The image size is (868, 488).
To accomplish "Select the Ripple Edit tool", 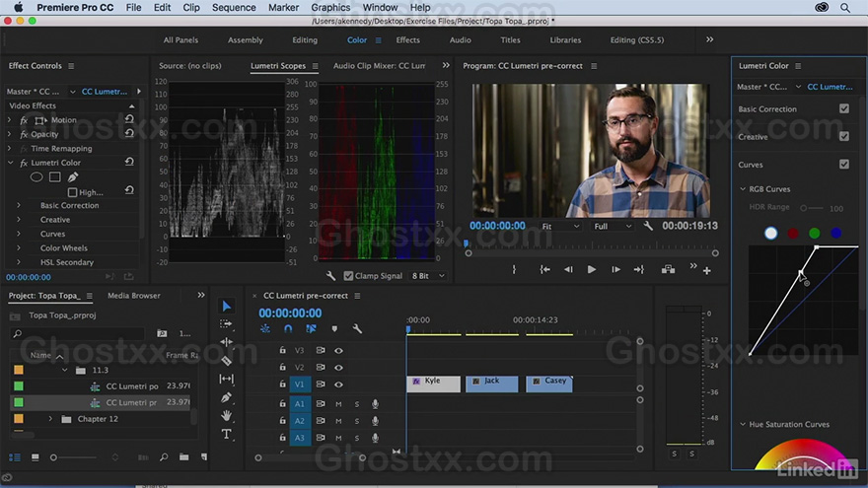I will (227, 342).
